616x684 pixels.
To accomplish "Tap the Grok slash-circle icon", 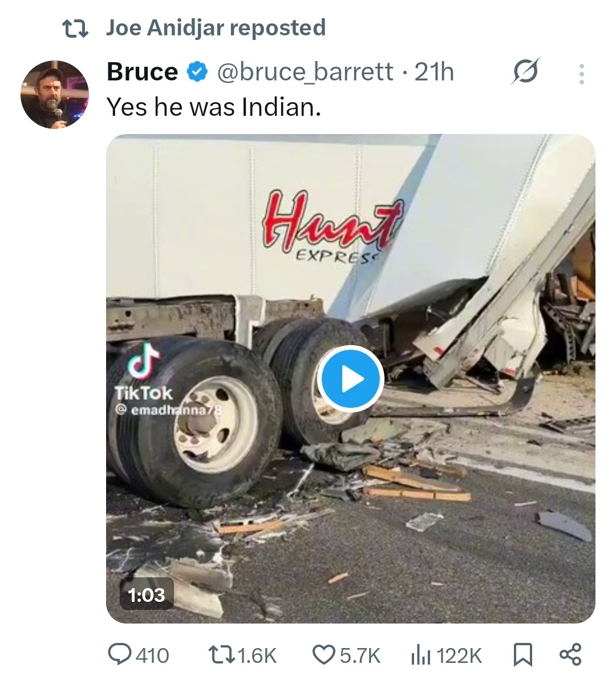I will pyautogui.click(x=525, y=73).
